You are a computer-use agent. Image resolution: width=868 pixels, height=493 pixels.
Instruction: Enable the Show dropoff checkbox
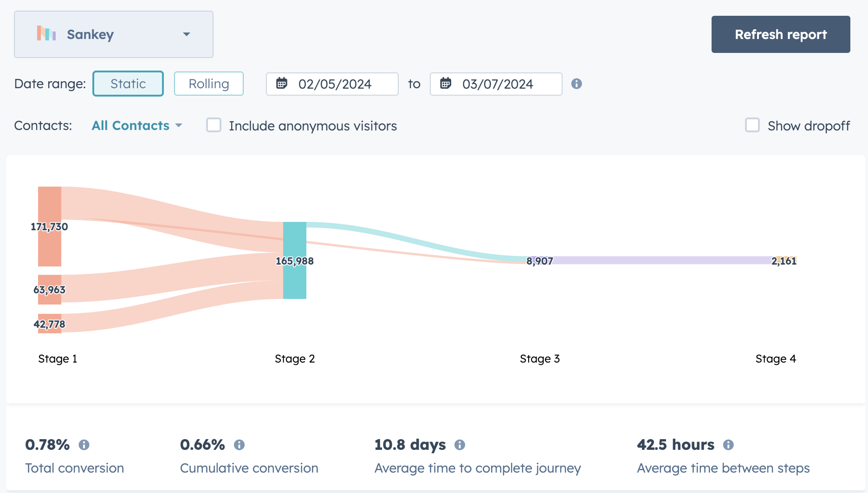click(752, 125)
